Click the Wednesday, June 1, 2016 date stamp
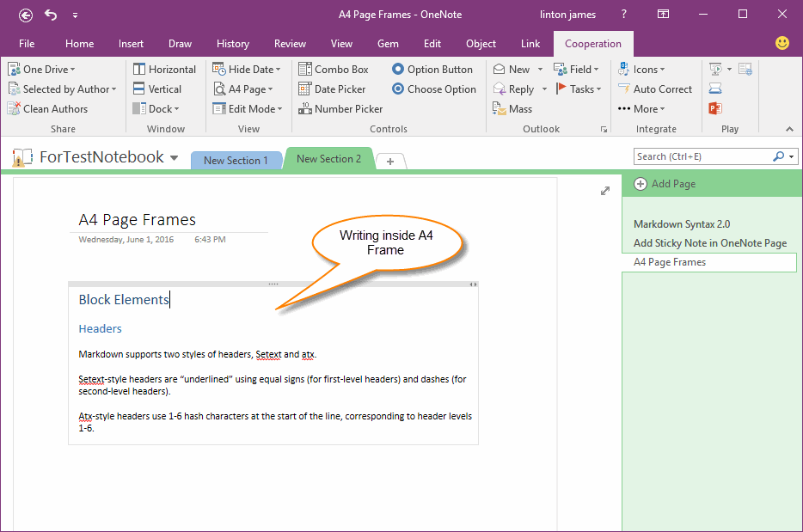The width and height of the screenshot is (803, 532). 126,240
